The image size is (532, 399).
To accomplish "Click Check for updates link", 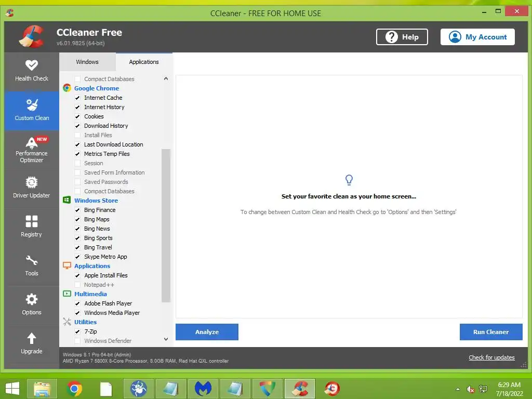I will [x=491, y=357].
